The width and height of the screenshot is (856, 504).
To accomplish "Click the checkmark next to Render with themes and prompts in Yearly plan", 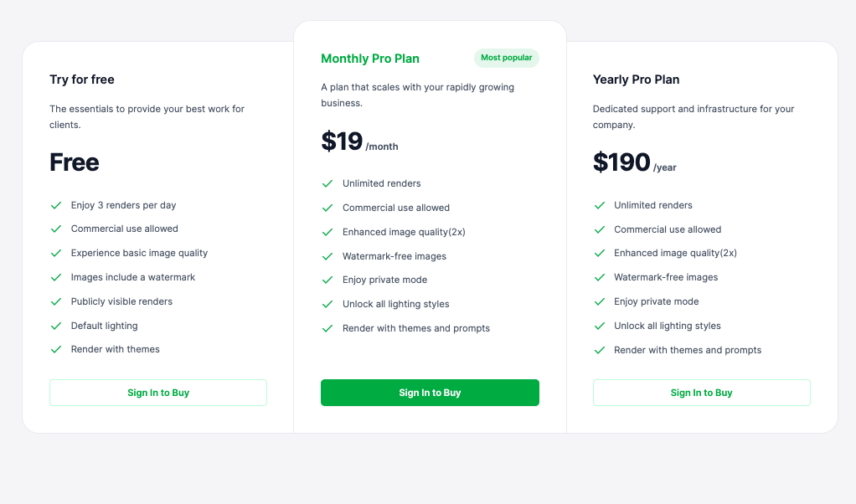I will pyautogui.click(x=600, y=350).
